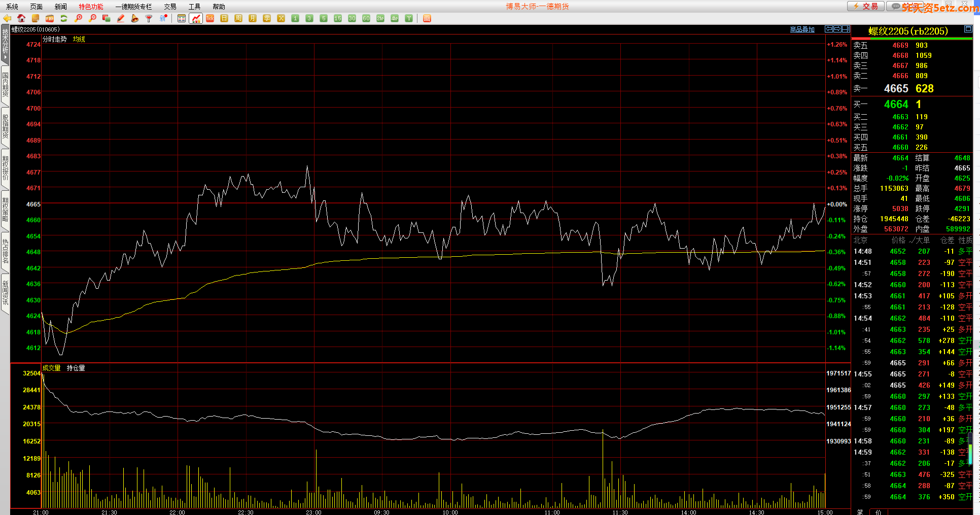980x515 pixels.
Task: Select the red pencil drawing tool
Action: coord(121,18)
